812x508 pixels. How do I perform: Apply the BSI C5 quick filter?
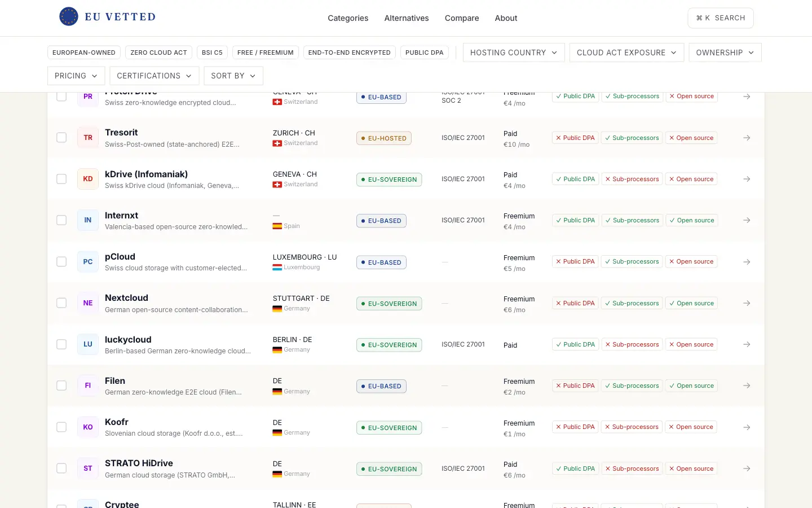pyautogui.click(x=212, y=52)
